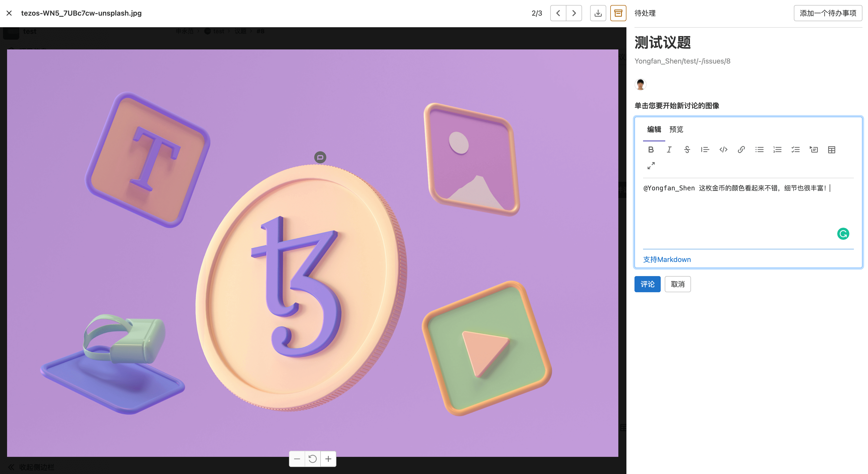
Task: Click 添加一个待办事项 button
Action: point(828,13)
